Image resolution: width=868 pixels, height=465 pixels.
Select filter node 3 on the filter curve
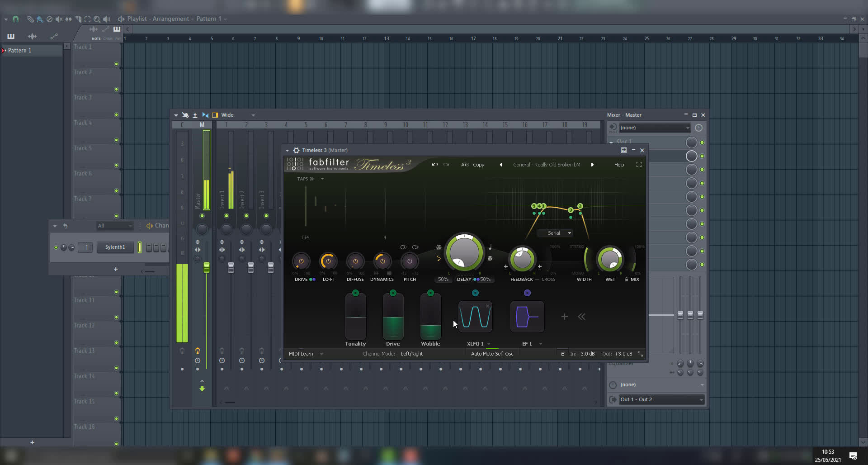pos(571,210)
